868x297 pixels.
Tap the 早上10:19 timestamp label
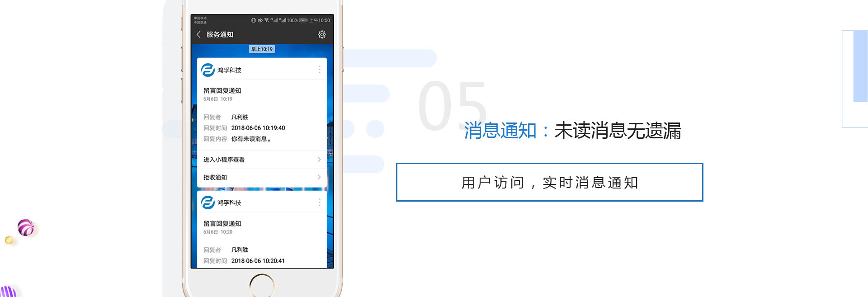[262, 49]
